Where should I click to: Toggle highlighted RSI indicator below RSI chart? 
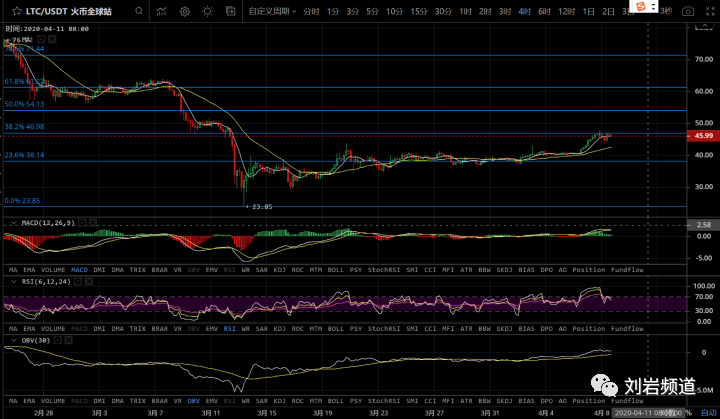click(x=229, y=328)
